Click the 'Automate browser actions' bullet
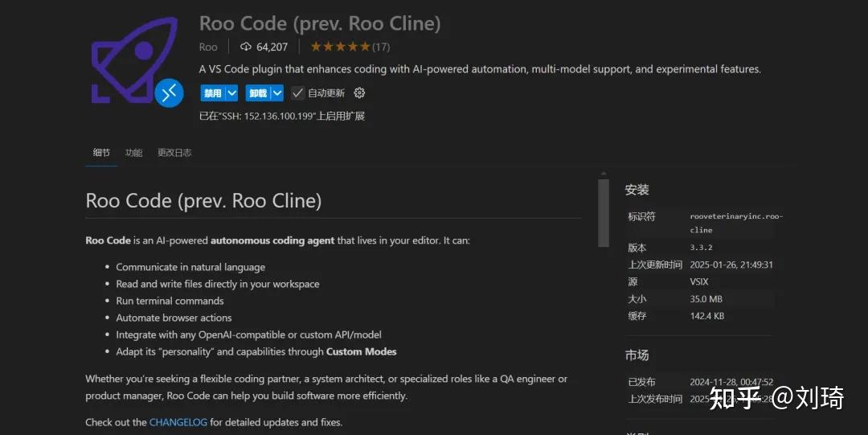This screenshot has height=435, width=868. (x=174, y=318)
